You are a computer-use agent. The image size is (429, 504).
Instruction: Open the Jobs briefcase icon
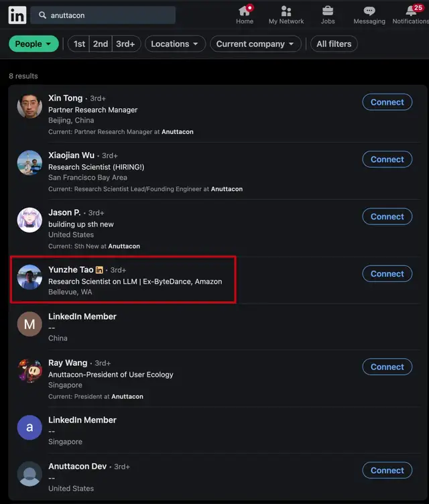pyautogui.click(x=328, y=11)
